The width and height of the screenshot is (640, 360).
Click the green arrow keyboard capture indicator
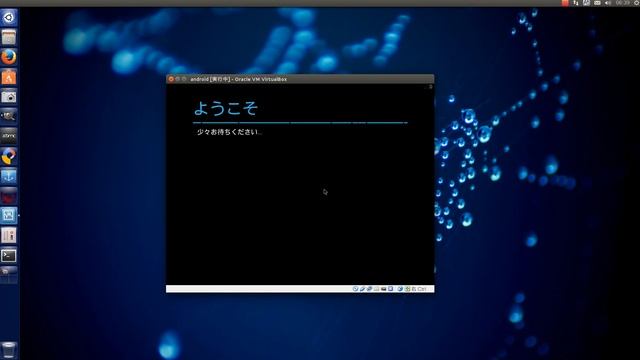407,289
